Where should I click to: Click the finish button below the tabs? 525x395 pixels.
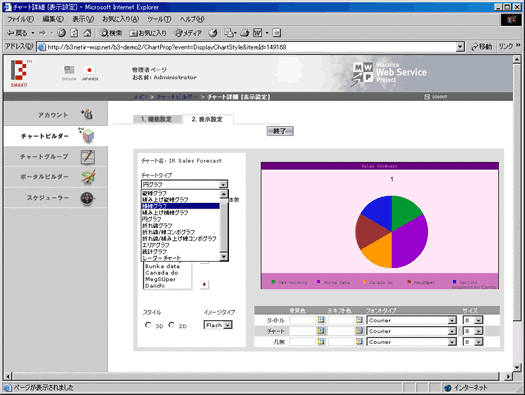pos(280,131)
